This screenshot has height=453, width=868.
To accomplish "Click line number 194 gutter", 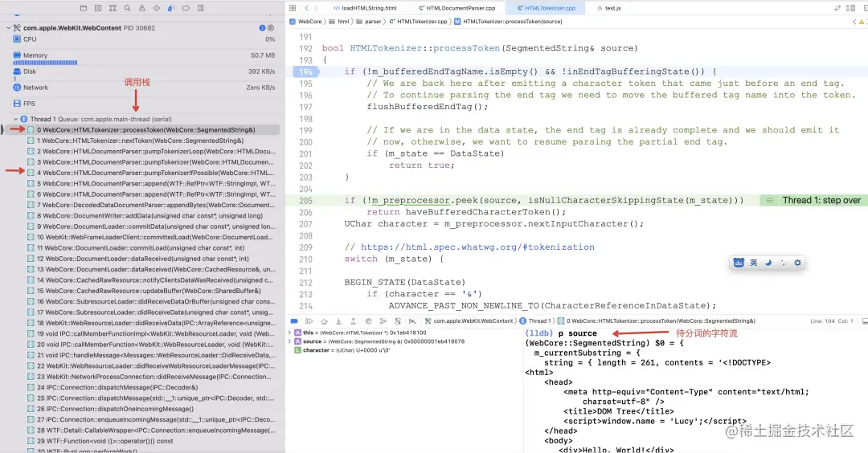I will pyautogui.click(x=305, y=71).
